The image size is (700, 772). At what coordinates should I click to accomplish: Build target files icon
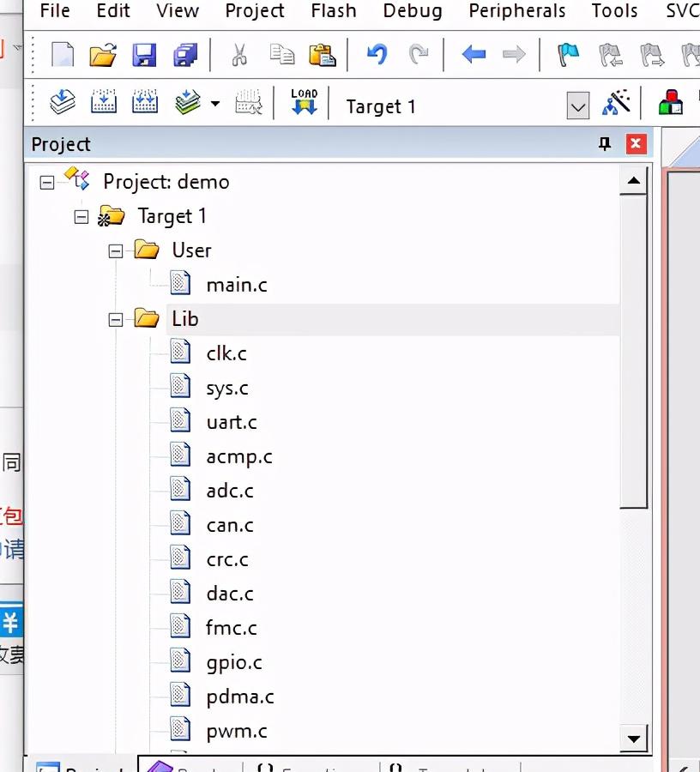104,101
